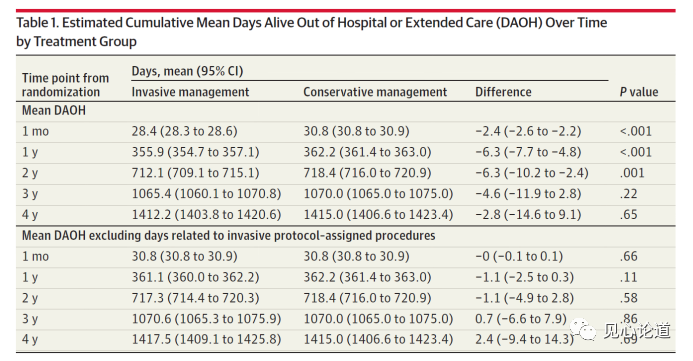Click the −4.6 (−11.9 to 2.8) difference

(528, 194)
